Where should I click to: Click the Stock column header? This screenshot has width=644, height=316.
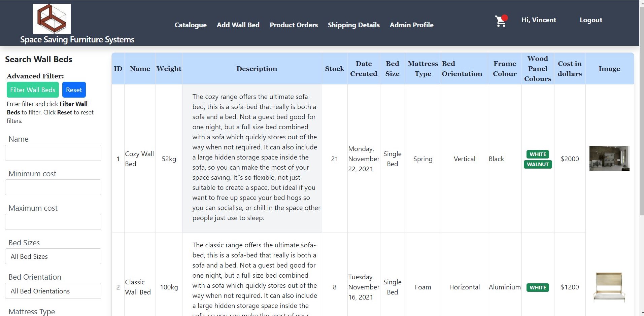coord(335,69)
